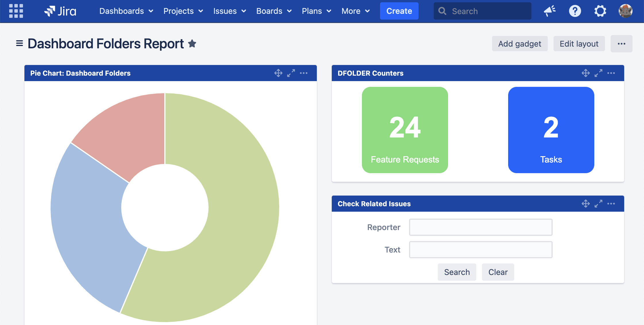Expand the Dashboards dropdown

[126, 11]
